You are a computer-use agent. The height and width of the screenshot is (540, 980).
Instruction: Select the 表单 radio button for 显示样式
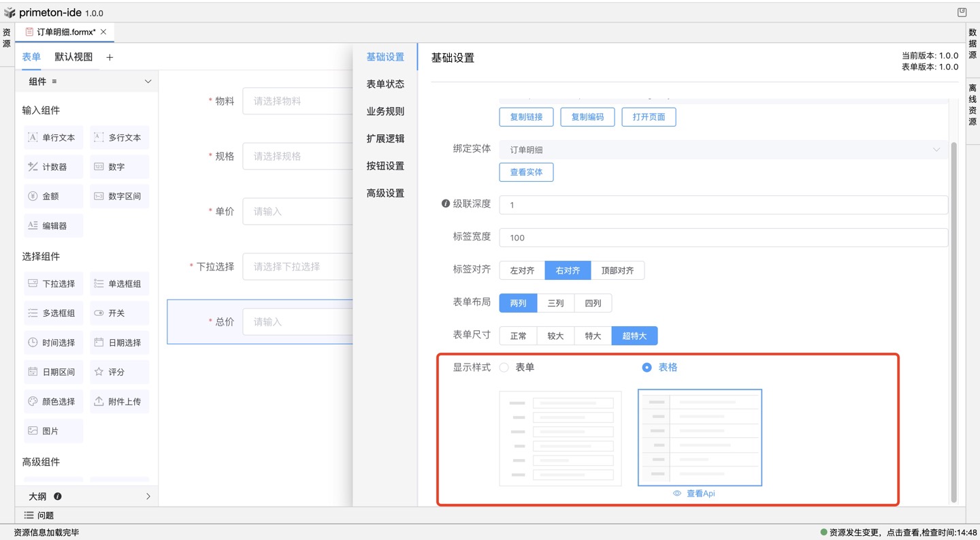pos(503,367)
